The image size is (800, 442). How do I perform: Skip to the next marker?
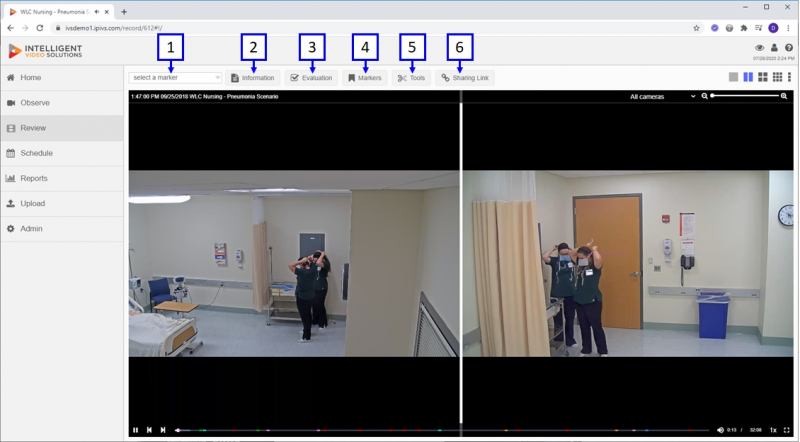[x=163, y=430]
